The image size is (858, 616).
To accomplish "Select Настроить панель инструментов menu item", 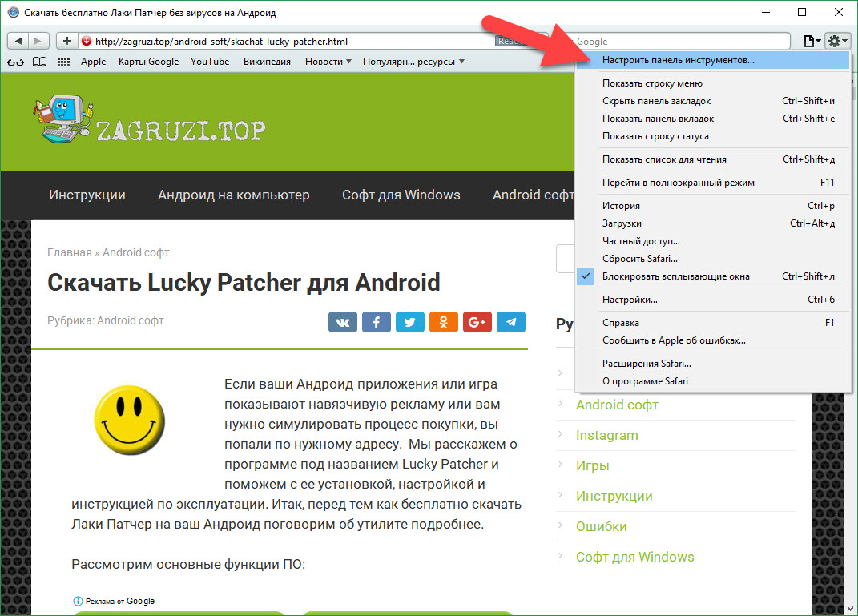I will (x=678, y=60).
